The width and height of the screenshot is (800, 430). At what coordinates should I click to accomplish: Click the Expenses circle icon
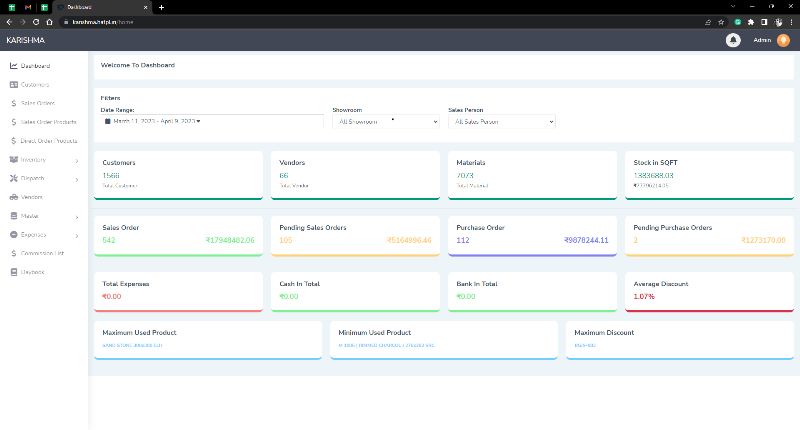[x=14, y=235]
